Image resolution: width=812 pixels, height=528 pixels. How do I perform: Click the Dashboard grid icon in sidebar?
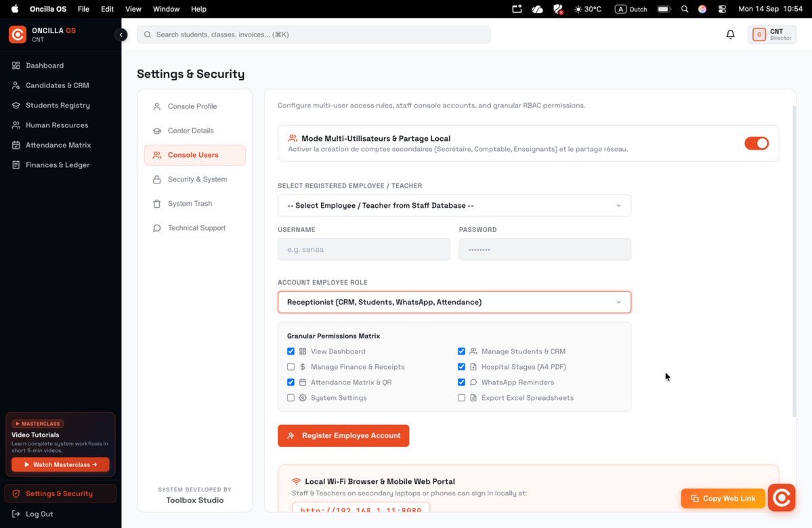[16, 65]
